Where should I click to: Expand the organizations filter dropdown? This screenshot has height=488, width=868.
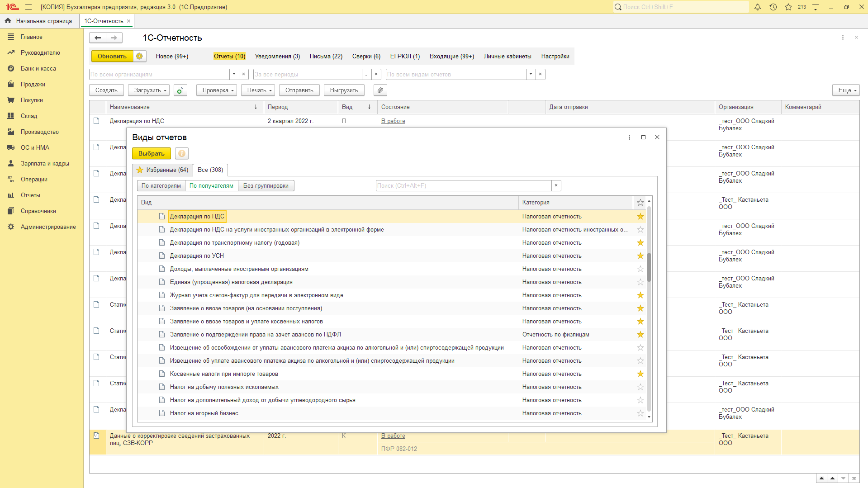click(x=234, y=74)
